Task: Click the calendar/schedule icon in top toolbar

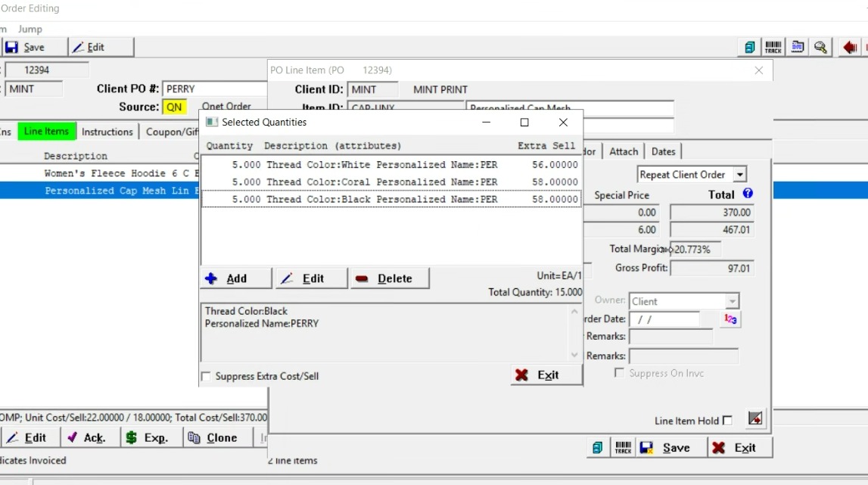Action: pos(797,48)
